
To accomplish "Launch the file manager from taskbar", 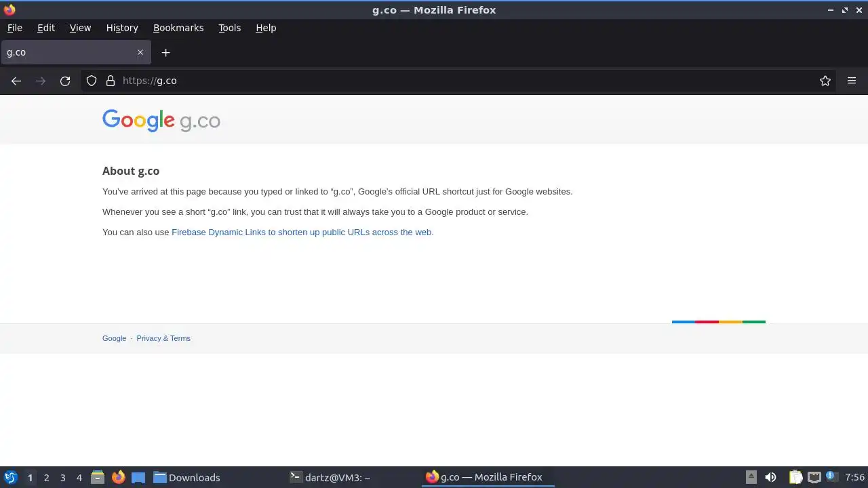I will coord(98,477).
